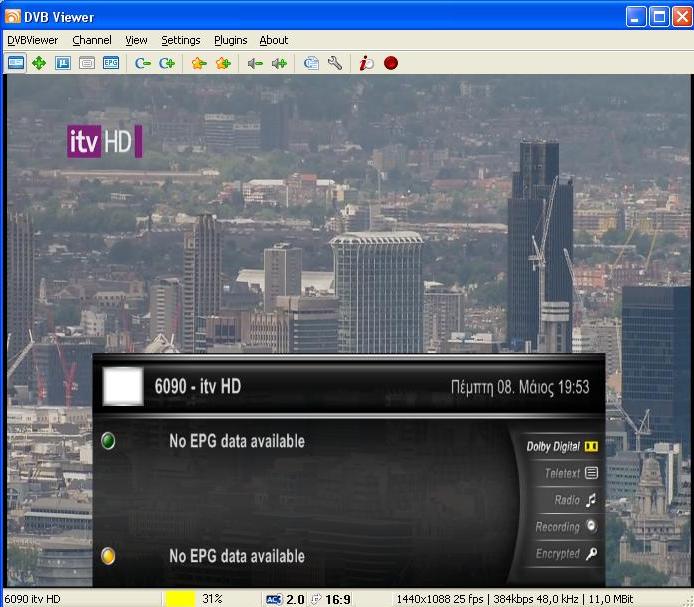Click the mosaic preview toolbar icon
694x607 pixels.
pos(63,63)
